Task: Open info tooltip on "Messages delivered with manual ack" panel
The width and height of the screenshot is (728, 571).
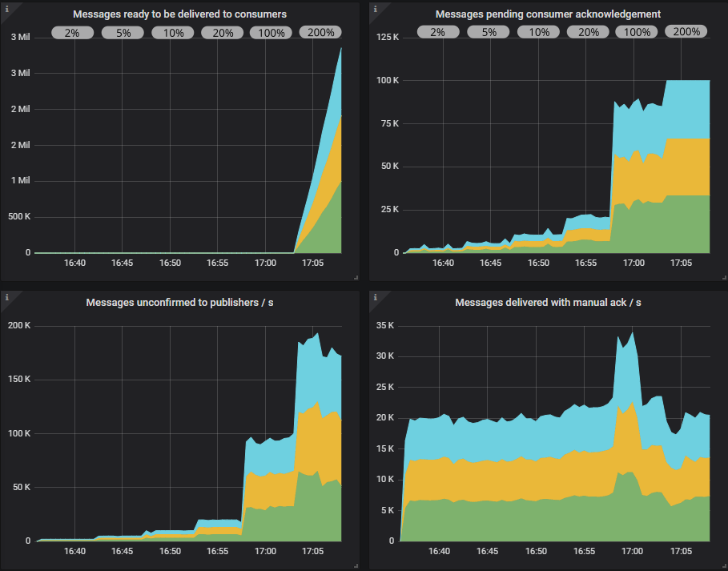Action: click(x=374, y=296)
